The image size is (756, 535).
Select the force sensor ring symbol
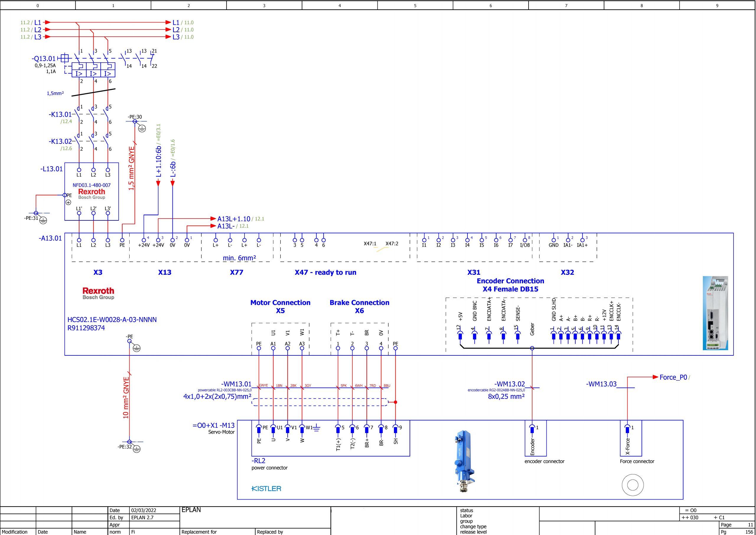coord(633,485)
